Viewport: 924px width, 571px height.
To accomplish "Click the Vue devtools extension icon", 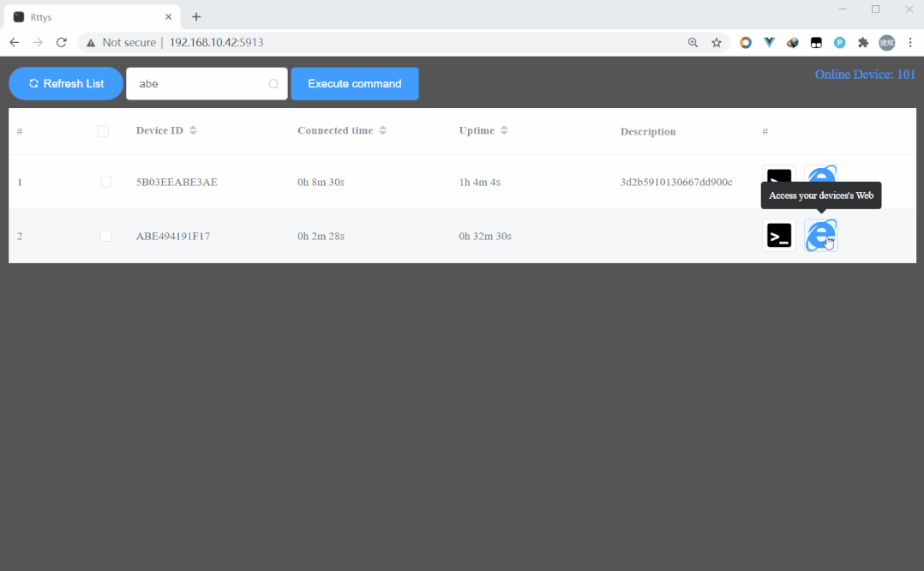I will pos(769,42).
